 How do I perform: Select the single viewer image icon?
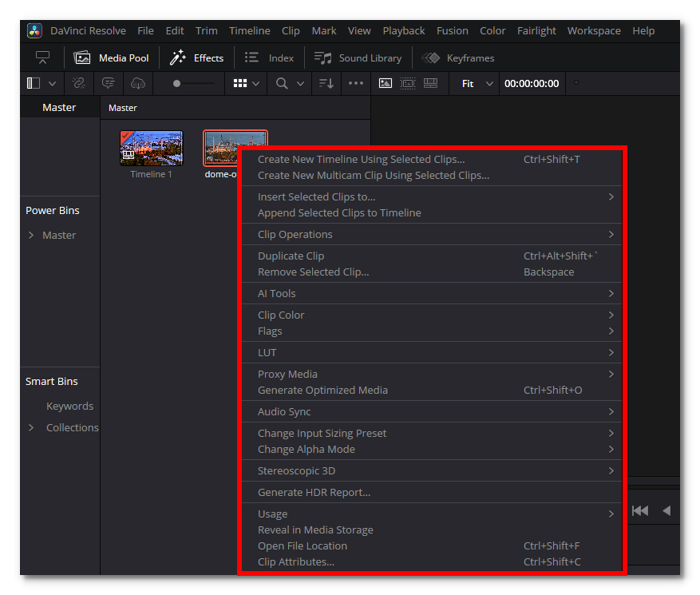click(386, 83)
